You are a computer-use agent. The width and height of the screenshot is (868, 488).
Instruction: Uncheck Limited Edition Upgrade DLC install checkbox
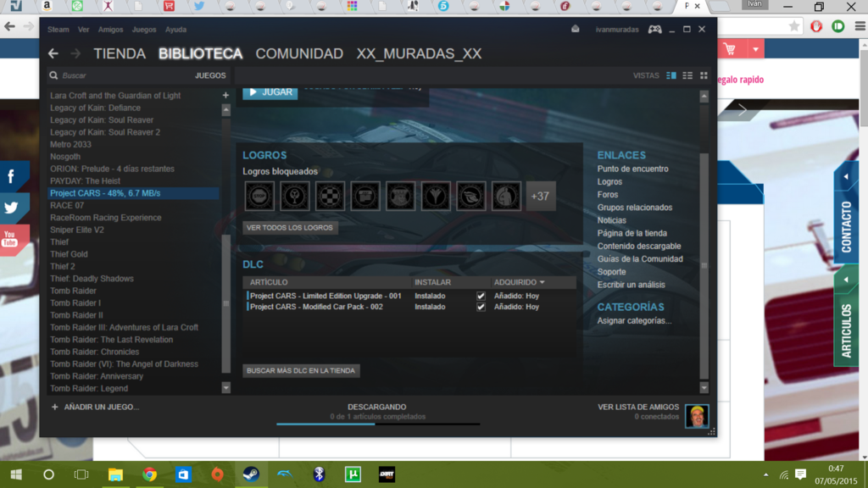pyautogui.click(x=481, y=296)
